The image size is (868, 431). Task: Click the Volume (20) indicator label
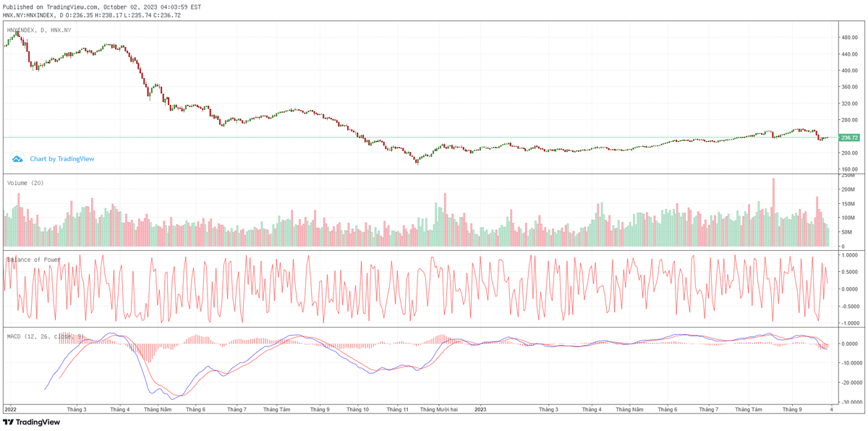[x=25, y=183]
